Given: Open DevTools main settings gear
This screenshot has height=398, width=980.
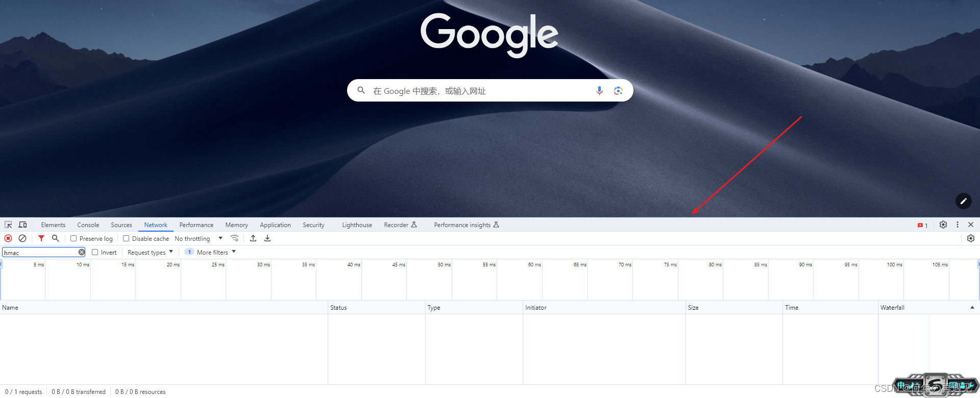Looking at the screenshot, I should coord(943,225).
